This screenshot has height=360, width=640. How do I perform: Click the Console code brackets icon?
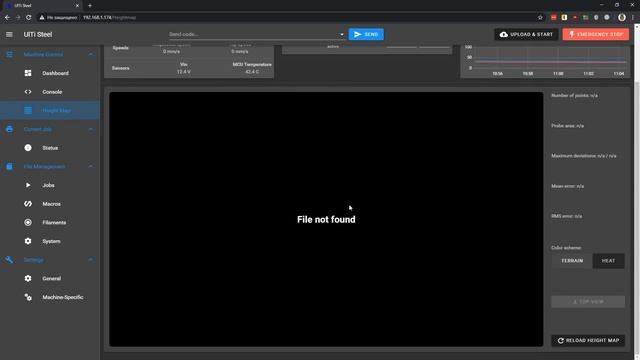tap(28, 92)
